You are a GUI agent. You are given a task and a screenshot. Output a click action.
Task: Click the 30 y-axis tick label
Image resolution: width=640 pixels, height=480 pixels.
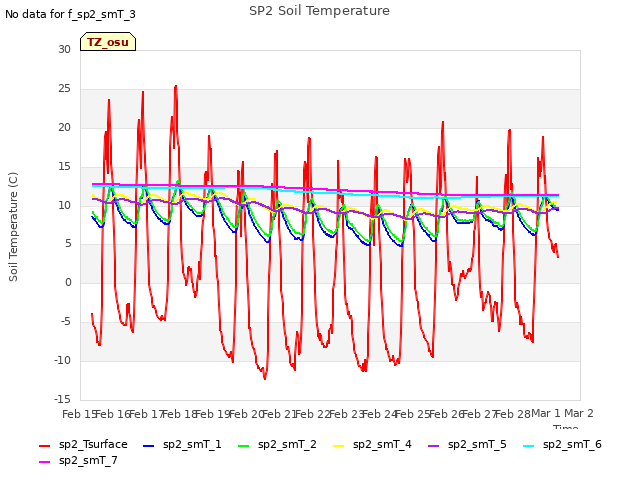pos(64,49)
